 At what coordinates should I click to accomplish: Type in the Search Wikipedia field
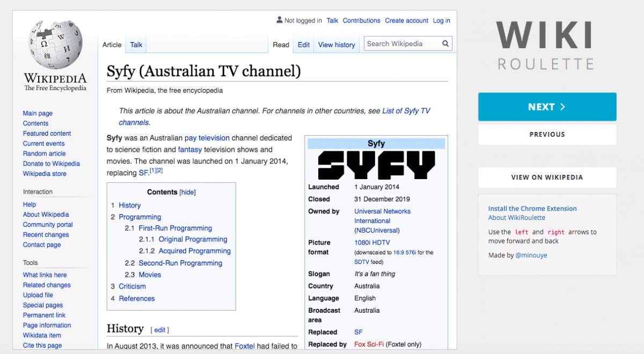click(402, 44)
